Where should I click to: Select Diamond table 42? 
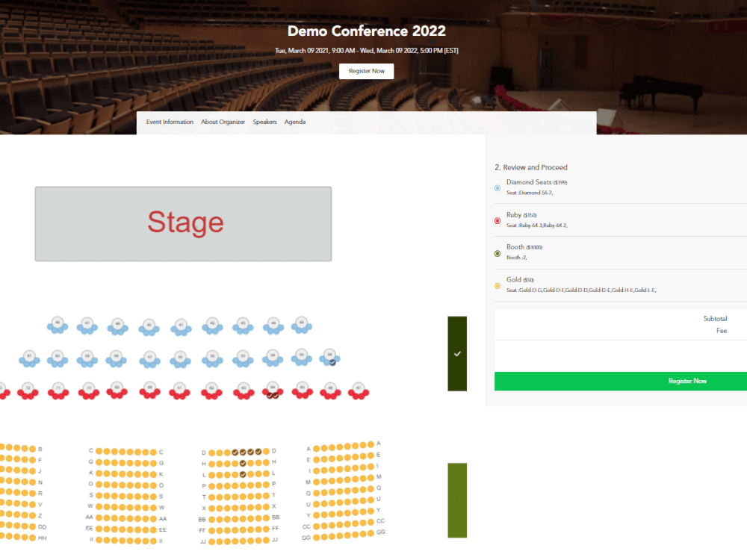pyautogui.click(x=212, y=326)
